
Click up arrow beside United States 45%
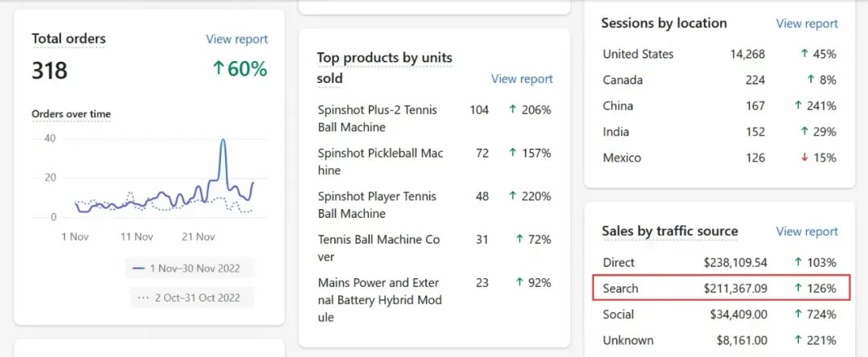804,54
